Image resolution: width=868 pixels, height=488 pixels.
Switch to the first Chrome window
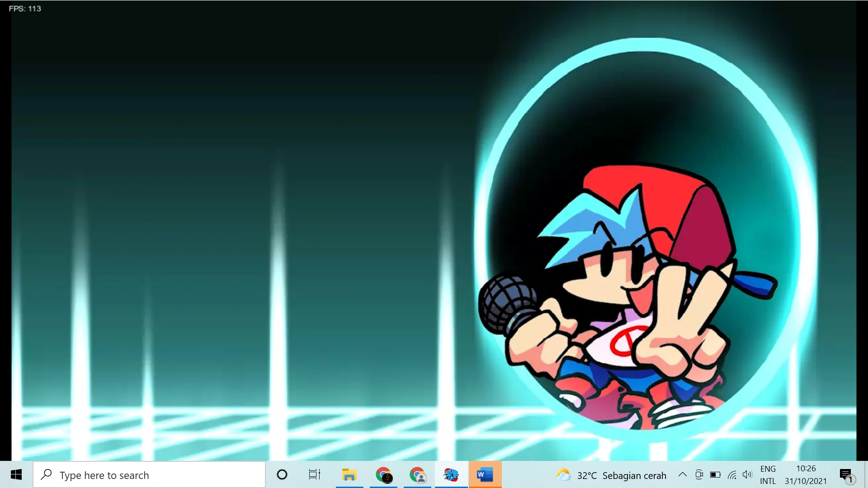pyautogui.click(x=383, y=475)
